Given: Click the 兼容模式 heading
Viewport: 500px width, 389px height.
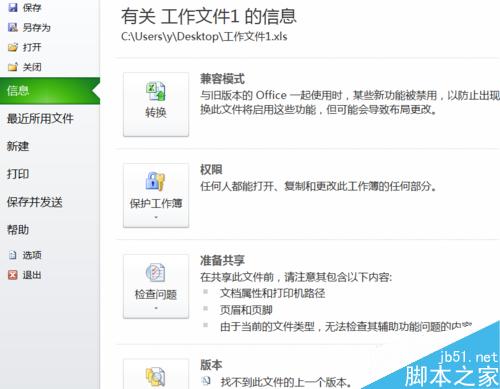Looking at the screenshot, I should (222, 79).
